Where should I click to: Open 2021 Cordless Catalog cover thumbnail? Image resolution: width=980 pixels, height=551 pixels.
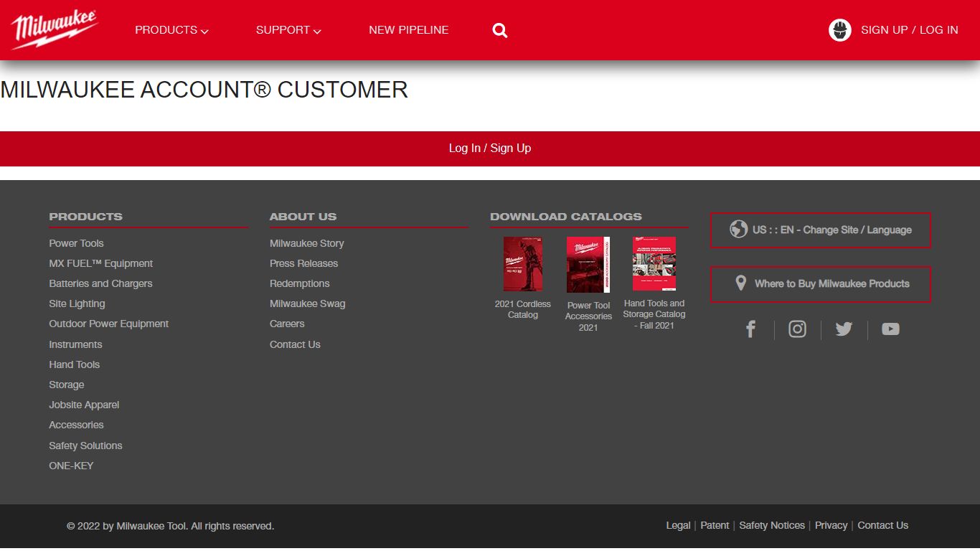(x=523, y=264)
